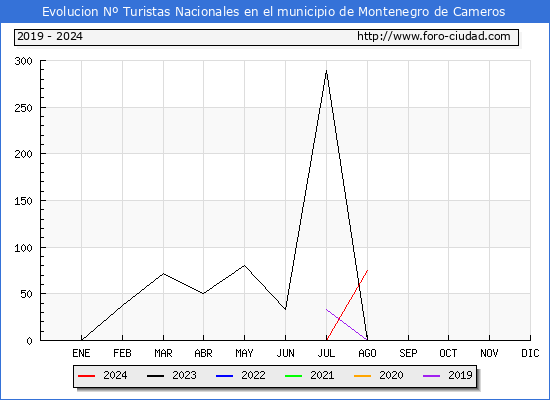Select the 2019 - 2024 range label
This screenshot has height=400, width=550.
tap(50, 36)
